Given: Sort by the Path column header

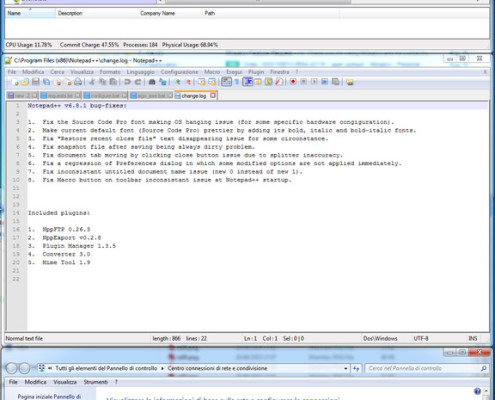Looking at the screenshot, I should click(271, 13).
